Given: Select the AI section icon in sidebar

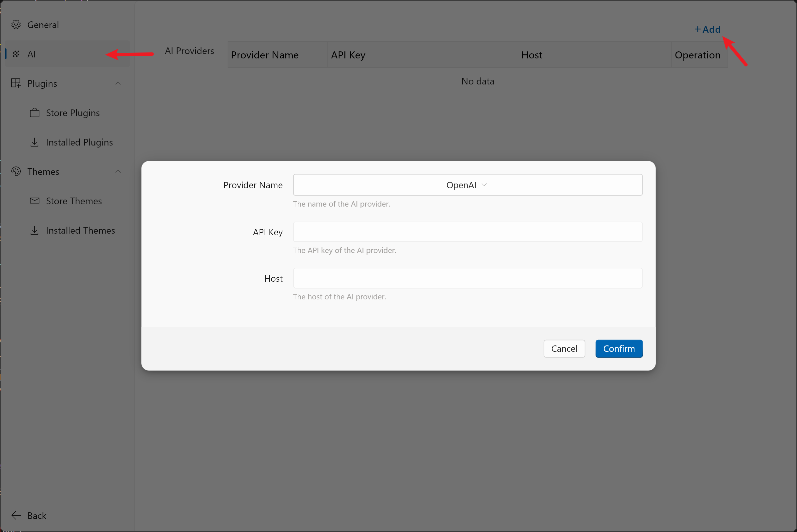Looking at the screenshot, I should point(16,54).
